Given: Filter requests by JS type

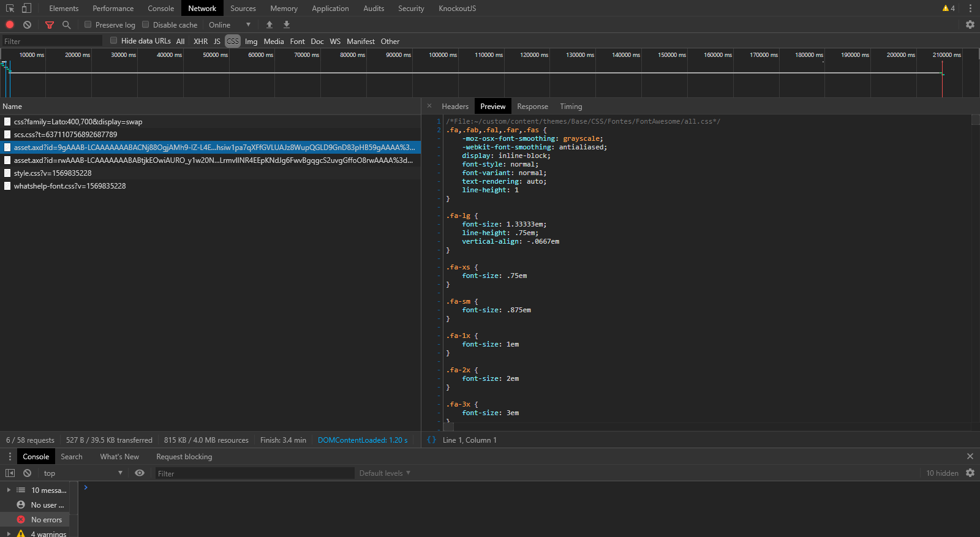Looking at the screenshot, I should point(217,41).
